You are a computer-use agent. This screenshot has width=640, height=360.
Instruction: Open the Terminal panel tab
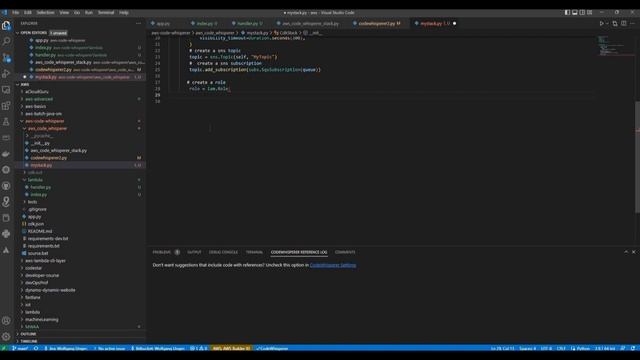click(x=254, y=252)
